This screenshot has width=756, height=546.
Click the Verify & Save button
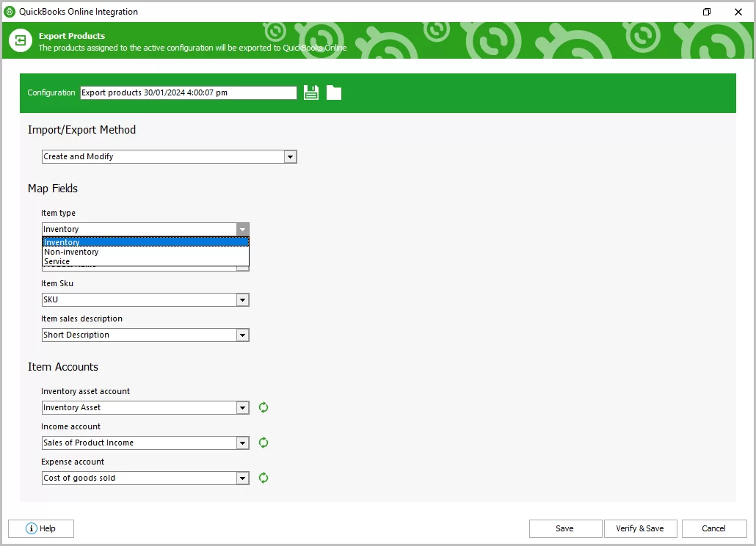tap(640, 528)
